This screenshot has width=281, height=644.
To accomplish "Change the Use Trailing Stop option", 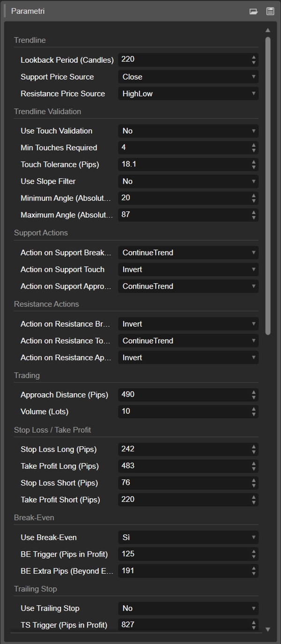I will pyautogui.click(x=188, y=608).
